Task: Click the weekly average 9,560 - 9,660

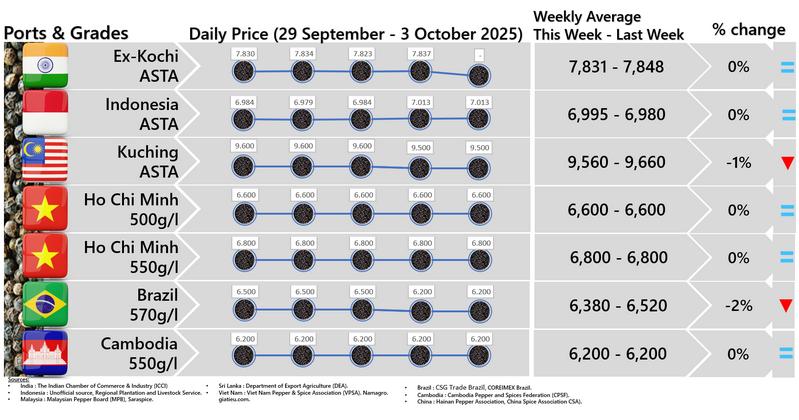Action: (x=616, y=162)
